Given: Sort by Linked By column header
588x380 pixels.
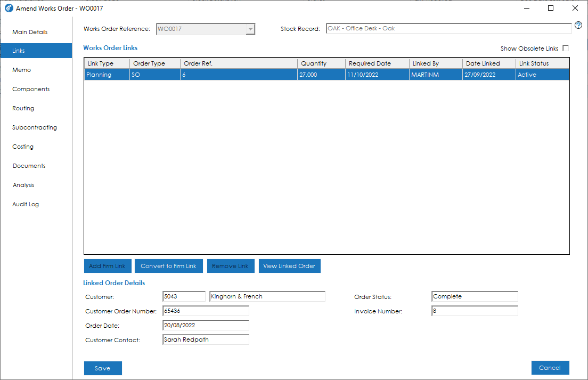Looking at the screenshot, I should 436,63.
